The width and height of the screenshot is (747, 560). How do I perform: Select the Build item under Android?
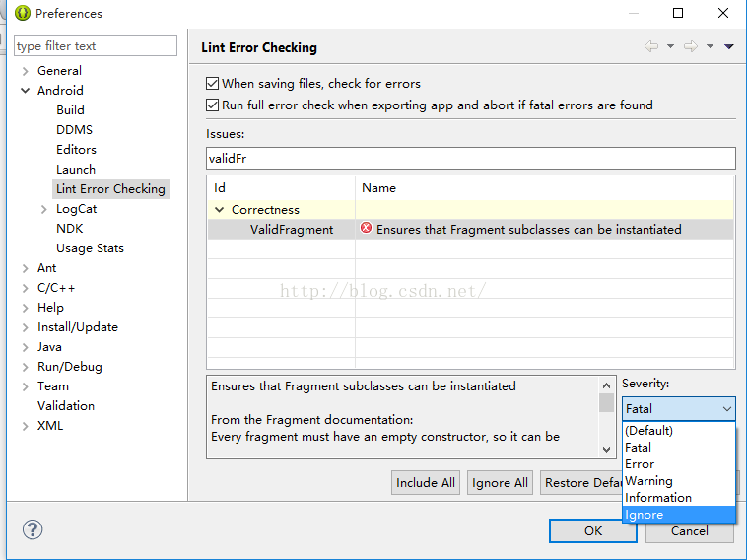(x=71, y=110)
